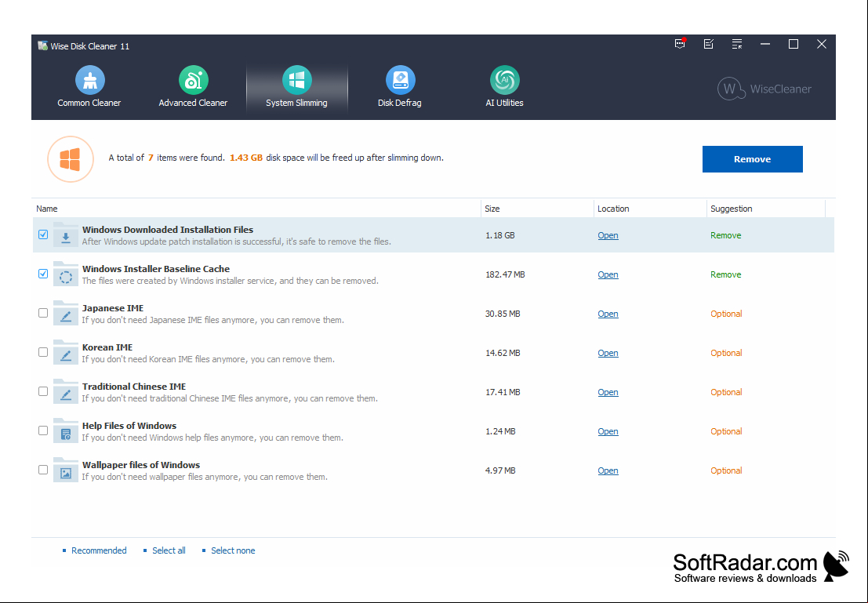Sort by the Size column header
The image size is (868, 603).
538,209
